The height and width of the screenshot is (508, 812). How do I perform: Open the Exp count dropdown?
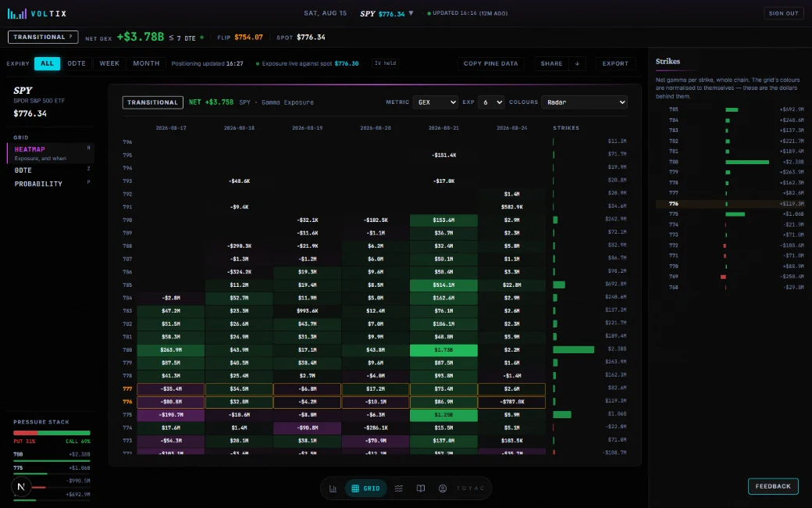click(491, 102)
